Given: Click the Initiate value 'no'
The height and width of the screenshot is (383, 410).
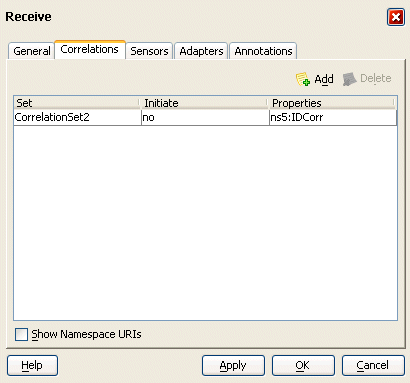Looking at the screenshot, I should click(x=205, y=117).
